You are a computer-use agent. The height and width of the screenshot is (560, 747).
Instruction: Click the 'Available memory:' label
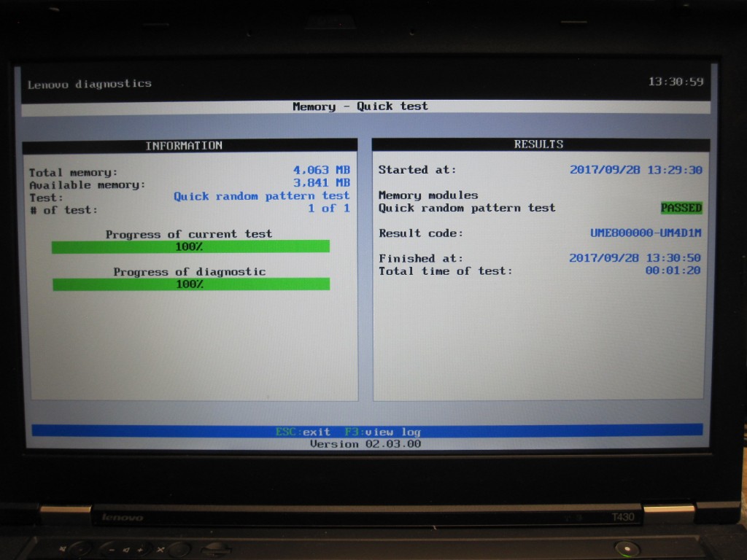click(x=88, y=184)
